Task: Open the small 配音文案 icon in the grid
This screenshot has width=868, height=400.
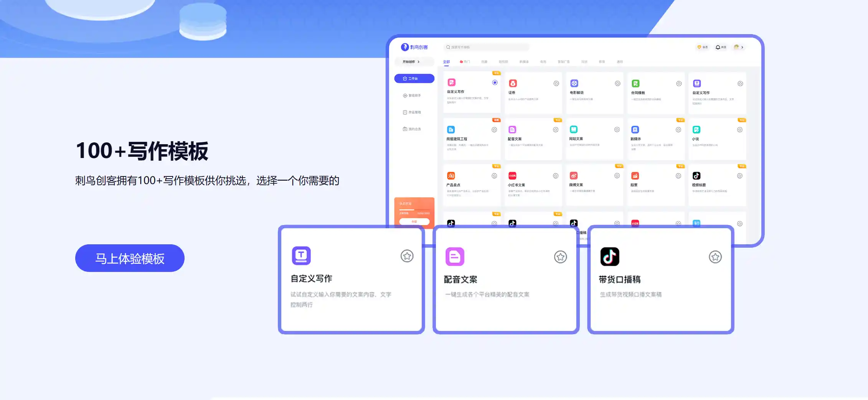Action: tap(512, 130)
